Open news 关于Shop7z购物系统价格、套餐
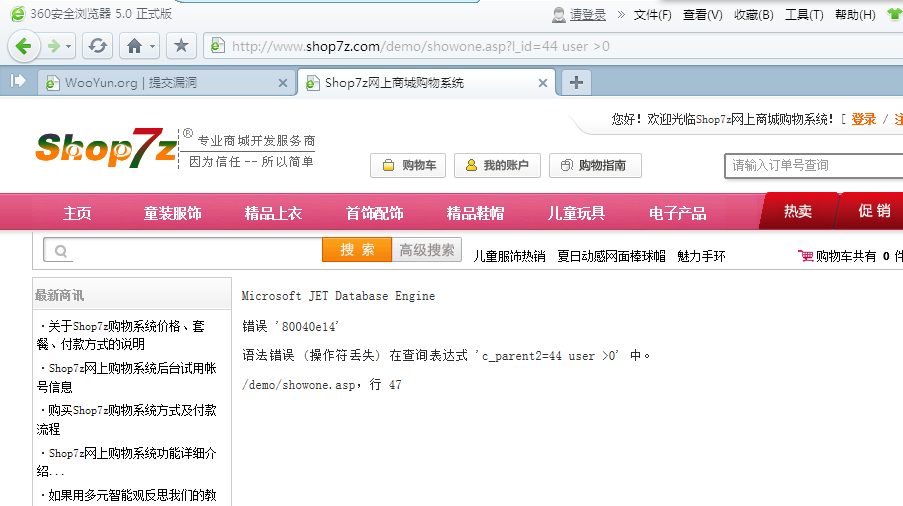The width and height of the screenshot is (903, 506). [123, 335]
